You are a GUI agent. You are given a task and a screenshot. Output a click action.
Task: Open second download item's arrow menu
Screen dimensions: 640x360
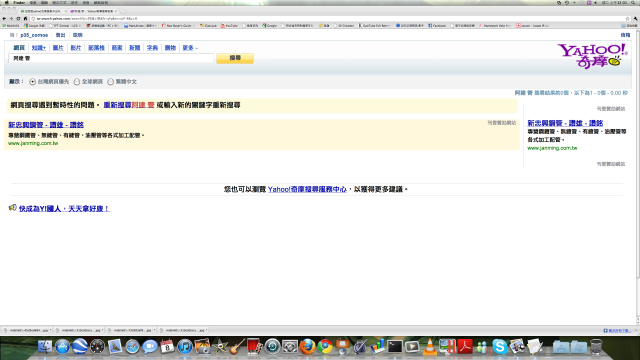tap(102, 330)
